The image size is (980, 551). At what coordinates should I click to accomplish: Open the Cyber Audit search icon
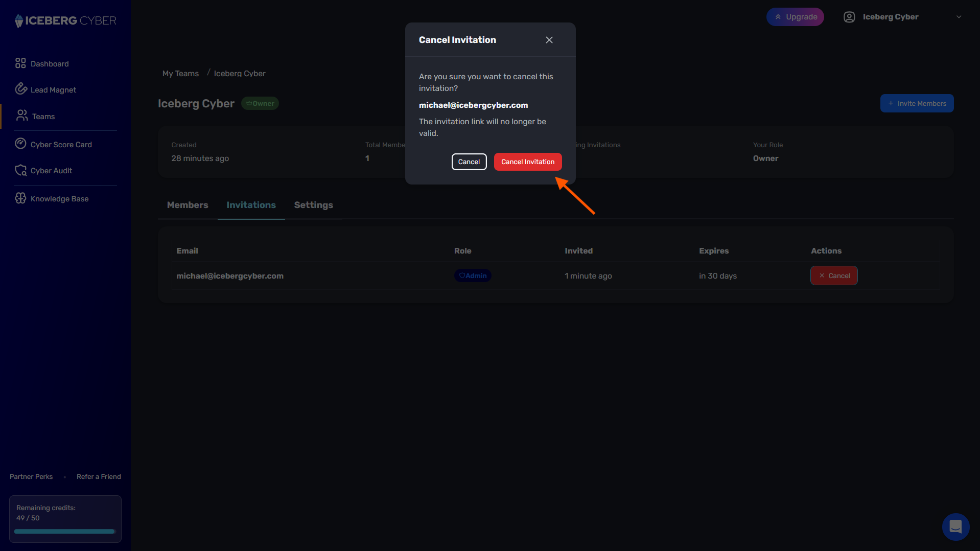(20, 170)
